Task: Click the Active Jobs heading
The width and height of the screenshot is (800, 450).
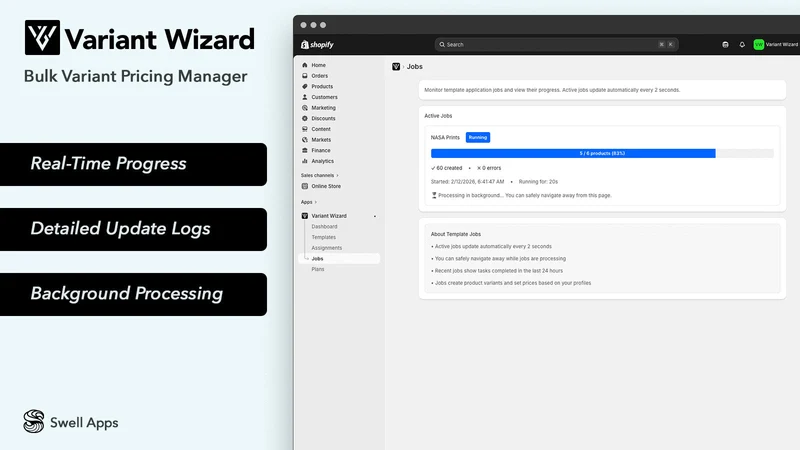Action: point(438,116)
